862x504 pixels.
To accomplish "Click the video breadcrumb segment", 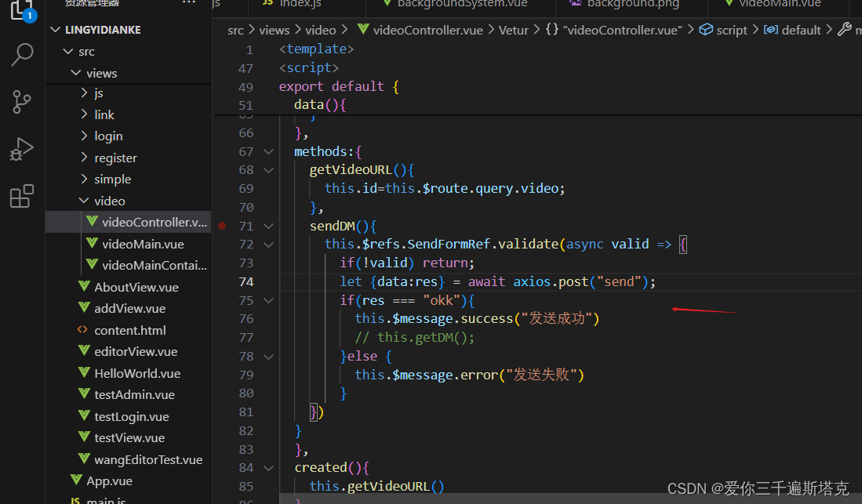I will [x=321, y=31].
